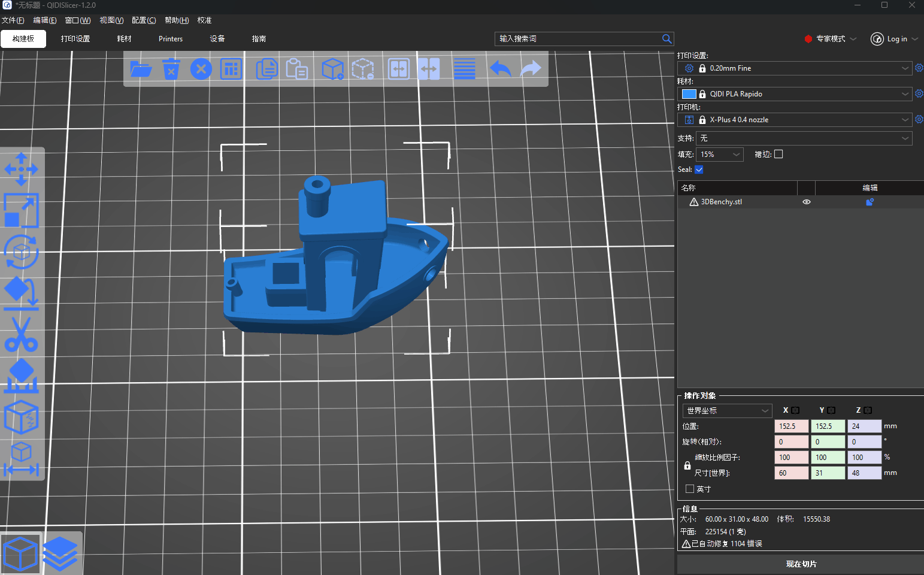Viewport: 924px width, 575px height.
Task: Select the Rotate tool in left toolbar
Action: (x=22, y=252)
